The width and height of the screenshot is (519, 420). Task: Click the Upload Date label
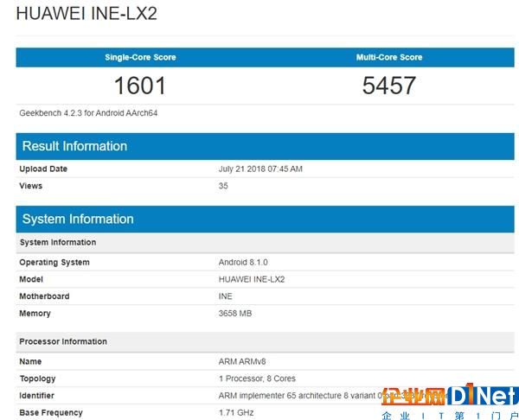[43, 169]
